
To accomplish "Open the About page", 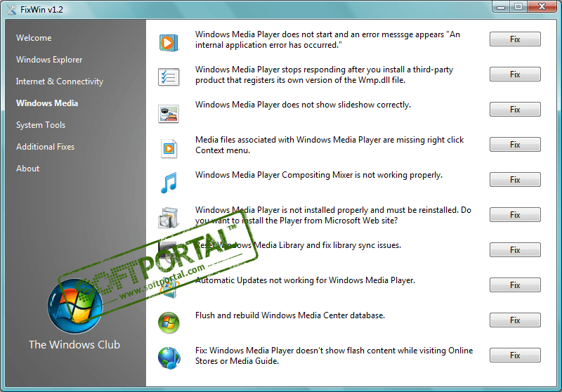I will click(x=27, y=169).
